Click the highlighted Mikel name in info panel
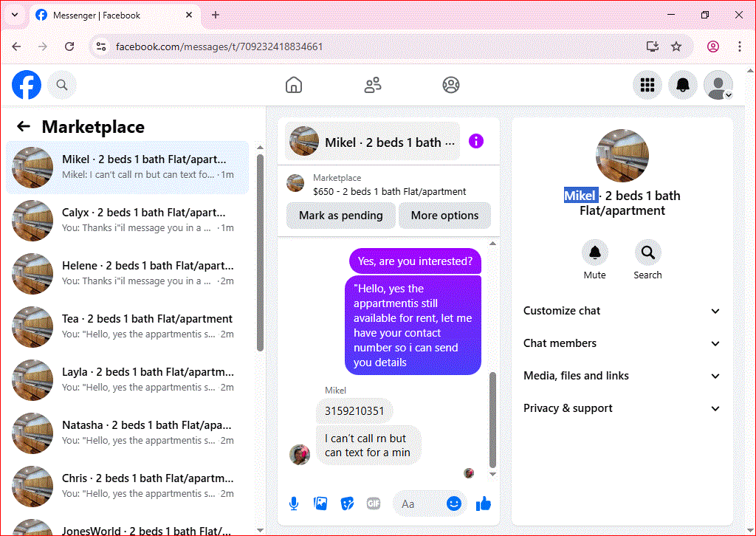Screen dimensions: 756x536 pos(581,195)
